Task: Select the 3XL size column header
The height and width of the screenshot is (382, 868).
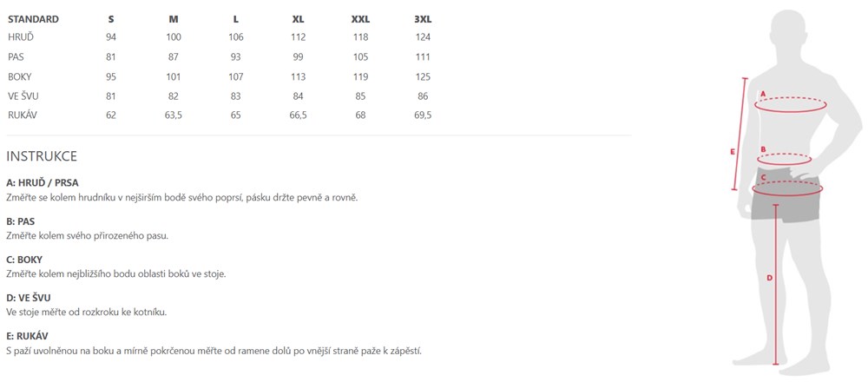Action: coord(423,18)
